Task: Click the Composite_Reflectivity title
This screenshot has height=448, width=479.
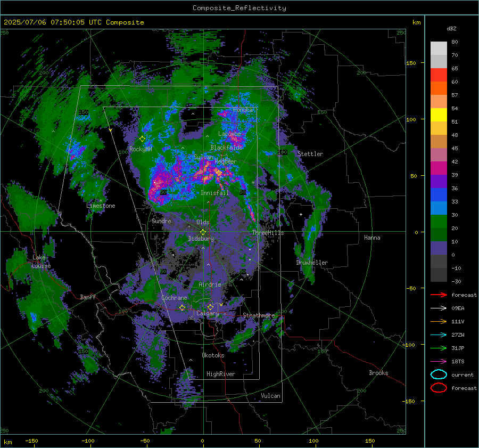Action: click(240, 8)
